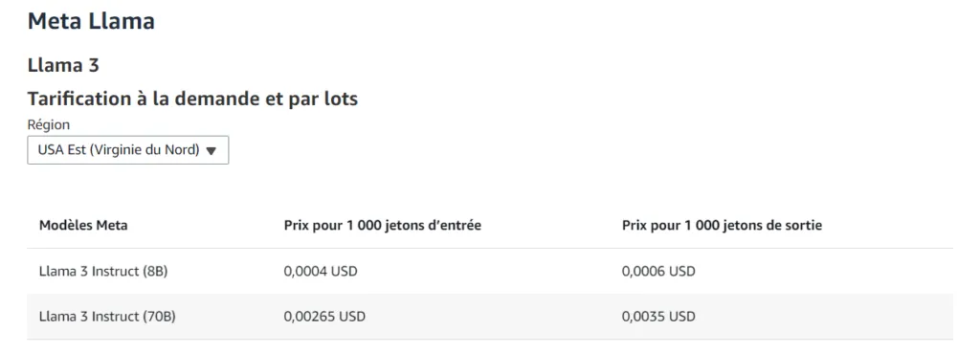The width and height of the screenshot is (980, 353).
Task: Click the Llama 3 subheading
Action: 63,65
